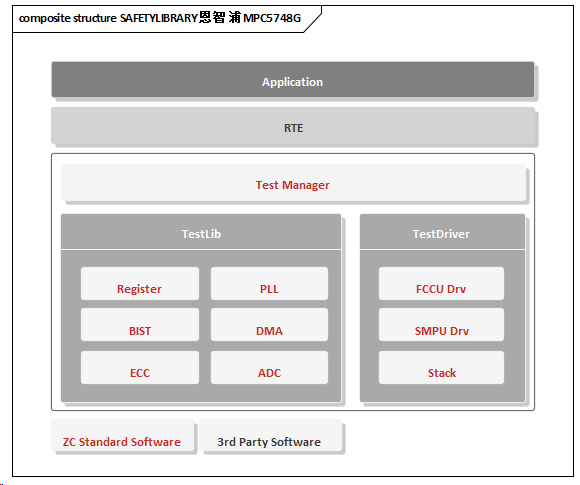Select the PLL test element

coord(269,284)
